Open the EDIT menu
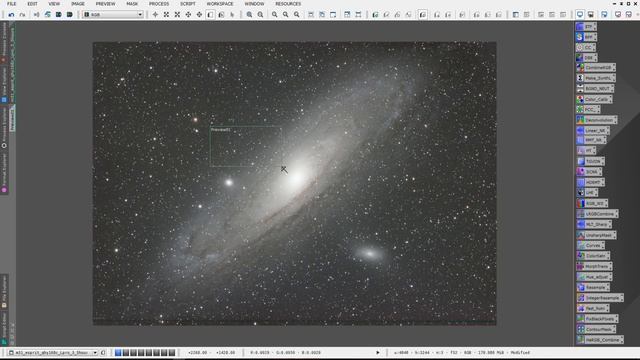 pos(32,4)
